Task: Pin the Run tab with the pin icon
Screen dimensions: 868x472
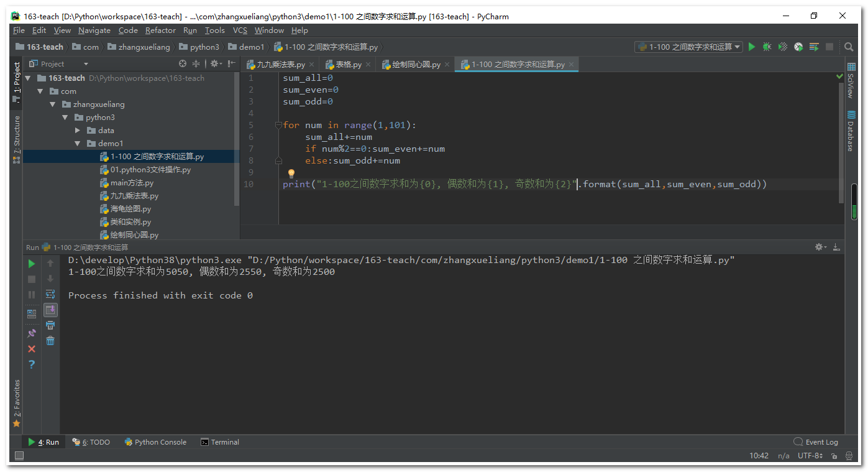Action: click(x=32, y=333)
